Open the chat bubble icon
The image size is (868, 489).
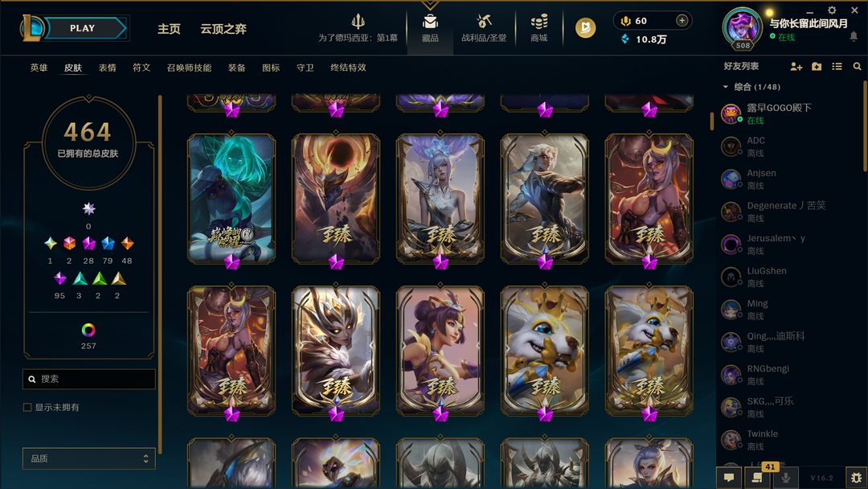729,478
